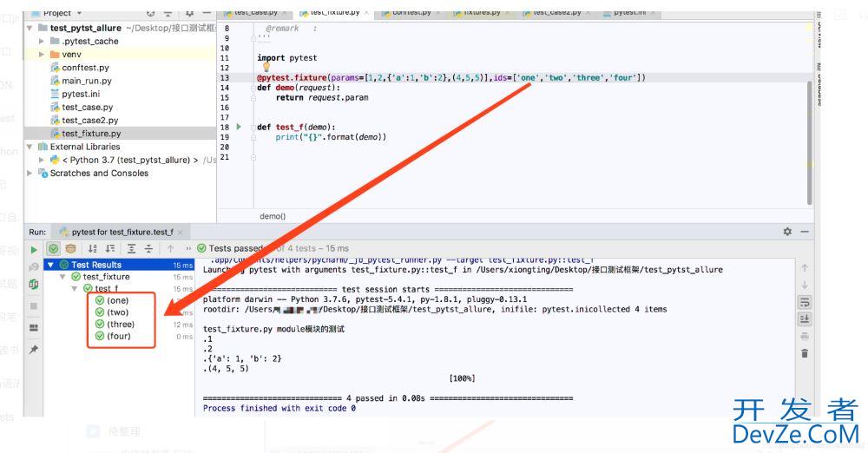Collapse the test_fixture result node

click(x=62, y=276)
